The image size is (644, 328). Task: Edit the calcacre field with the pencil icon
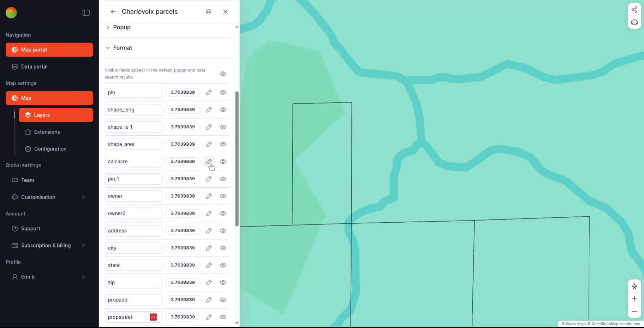[209, 162]
